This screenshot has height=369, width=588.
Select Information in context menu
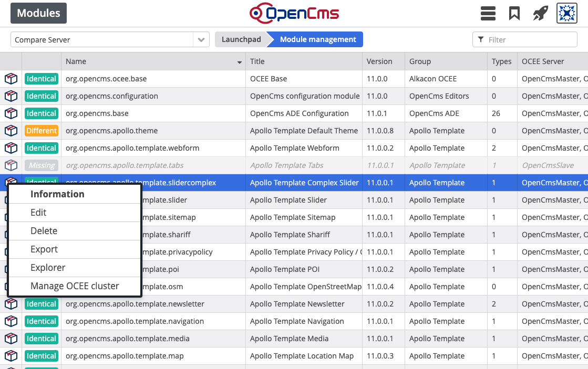pyautogui.click(x=74, y=194)
